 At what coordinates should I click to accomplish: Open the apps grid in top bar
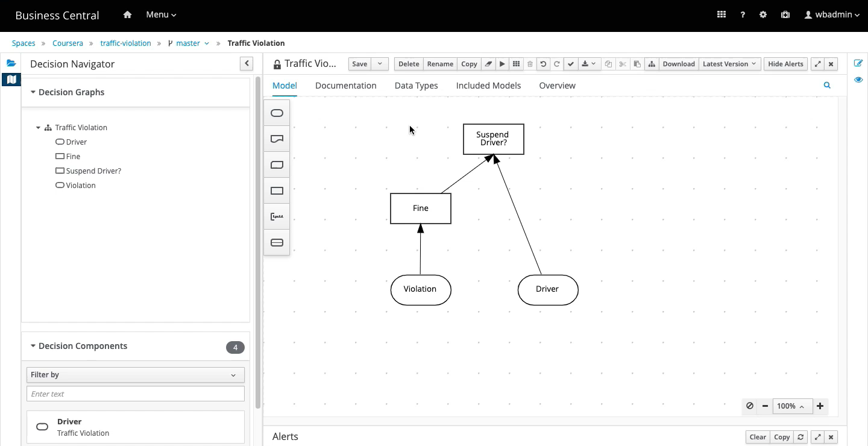pos(721,15)
